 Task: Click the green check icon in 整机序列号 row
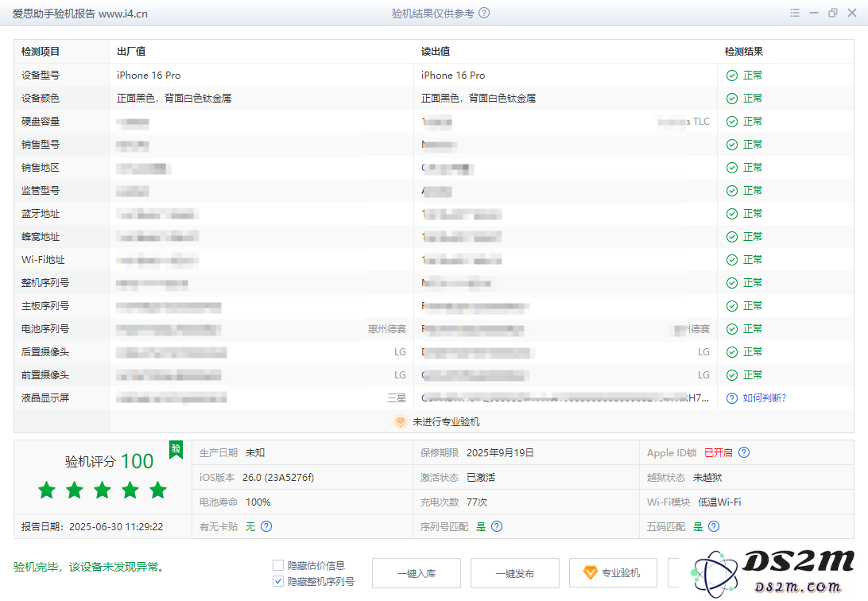pos(732,283)
